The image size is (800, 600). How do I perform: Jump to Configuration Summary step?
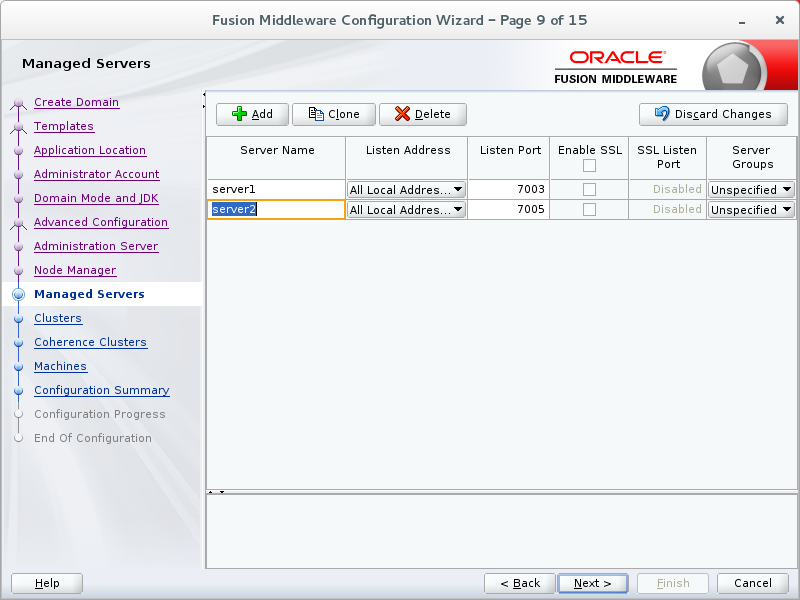coord(102,390)
